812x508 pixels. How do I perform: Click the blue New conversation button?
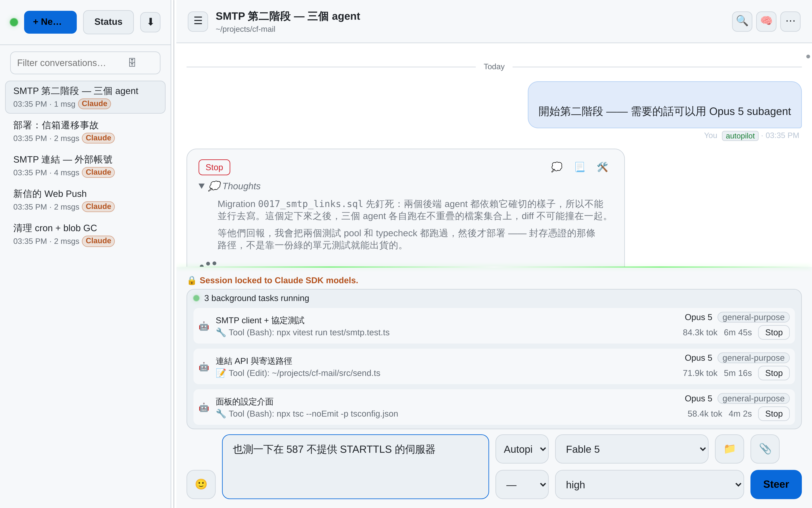tap(50, 22)
